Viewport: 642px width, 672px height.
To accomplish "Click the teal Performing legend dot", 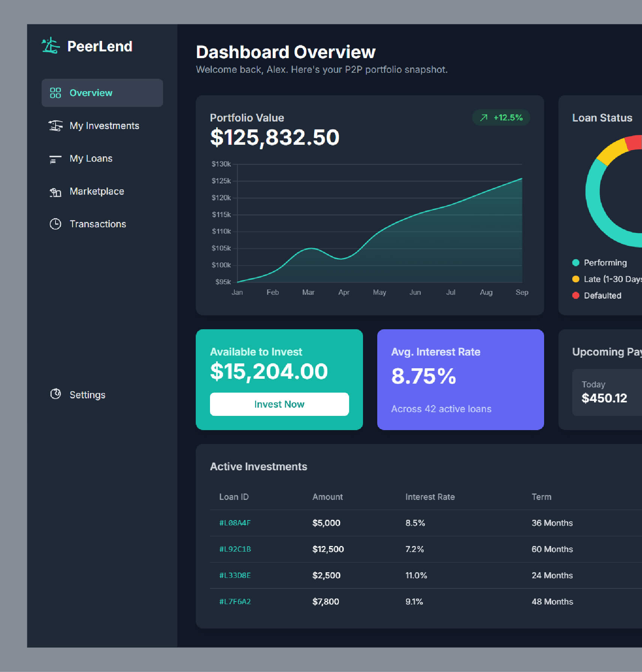I will [576, 262].
